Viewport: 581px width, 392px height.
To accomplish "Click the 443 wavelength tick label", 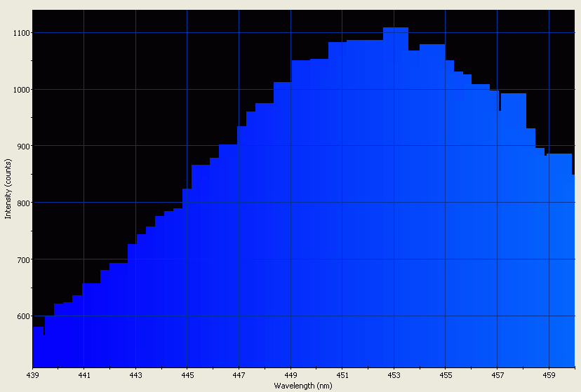I will point(135,375).
